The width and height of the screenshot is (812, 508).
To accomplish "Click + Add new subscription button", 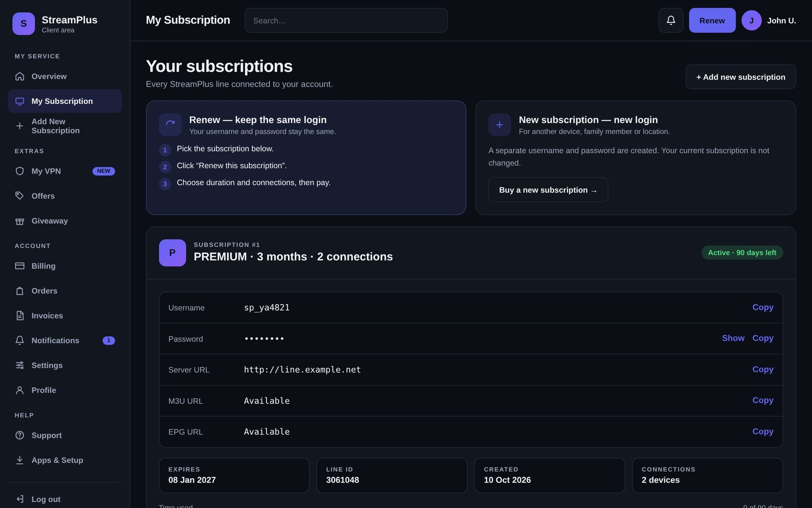I will click(740, 77).
